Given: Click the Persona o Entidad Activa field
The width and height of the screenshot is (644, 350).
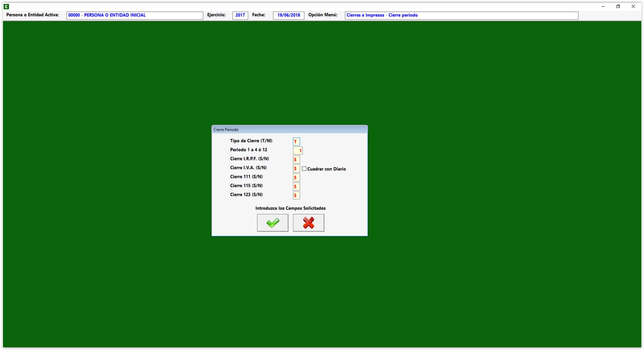Looking at the screenshot, I should pyautogui.click(x=135, y=15).
